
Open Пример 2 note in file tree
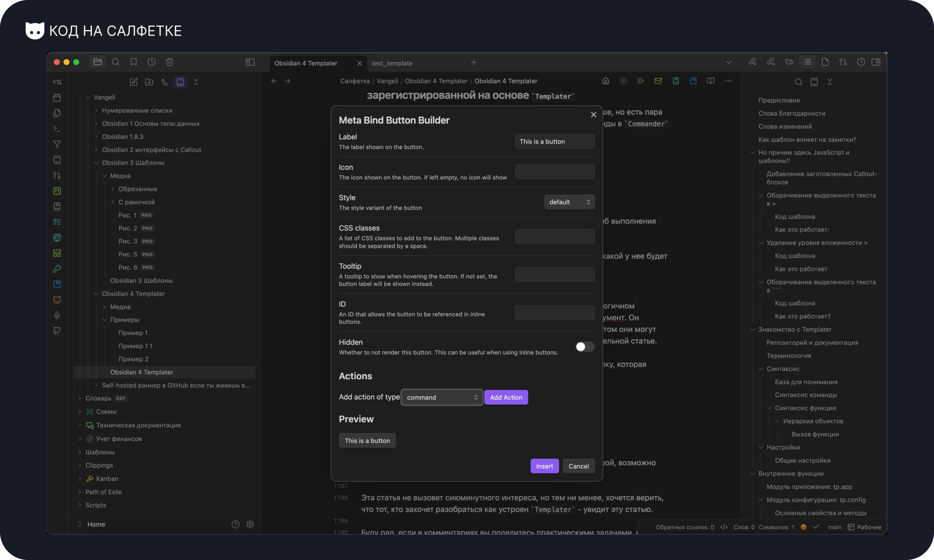(x=133, y=359)
